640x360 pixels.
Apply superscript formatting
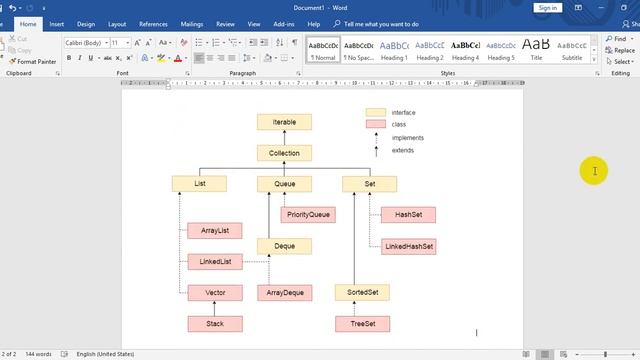coord(129,58)
